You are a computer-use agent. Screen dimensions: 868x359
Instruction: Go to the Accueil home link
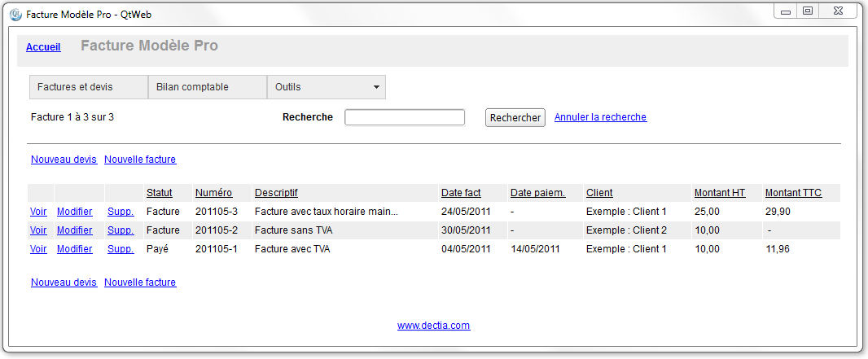tap(43, 47)
